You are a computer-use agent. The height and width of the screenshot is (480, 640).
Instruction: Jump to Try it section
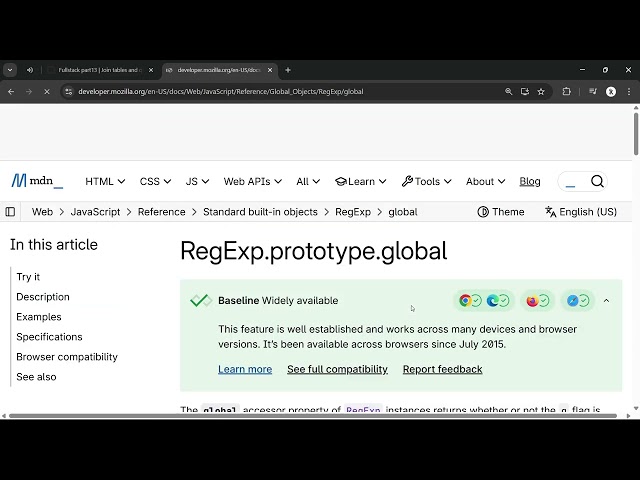(28, 276)
